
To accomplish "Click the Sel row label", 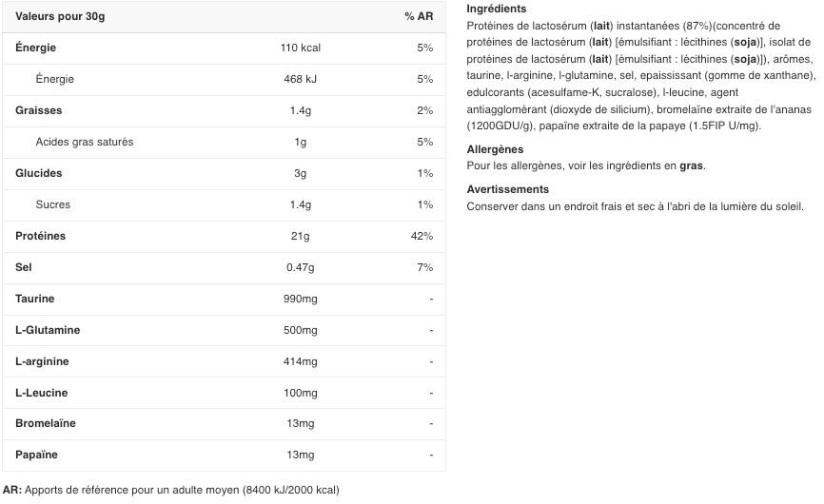I will tap(24, 267).
